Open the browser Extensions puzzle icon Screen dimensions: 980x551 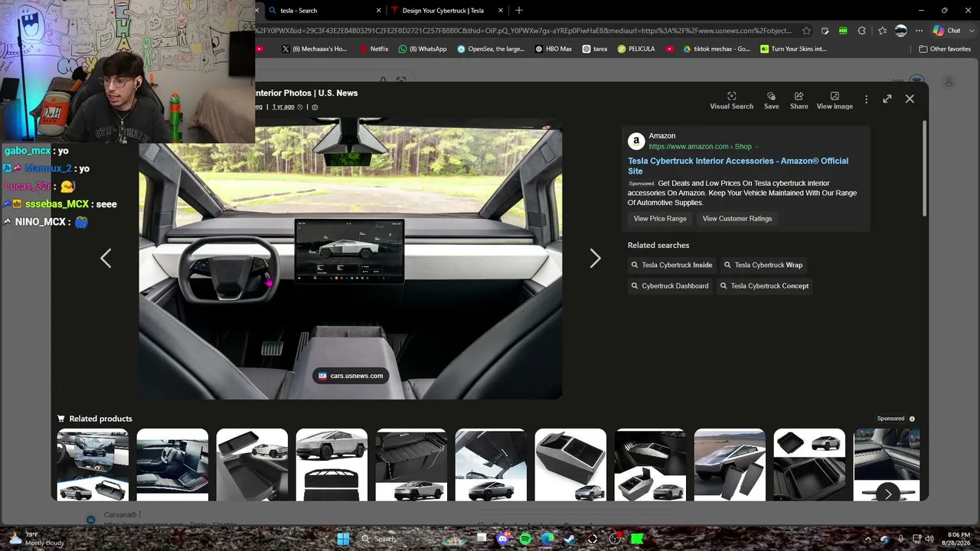(x=862, y=31)
